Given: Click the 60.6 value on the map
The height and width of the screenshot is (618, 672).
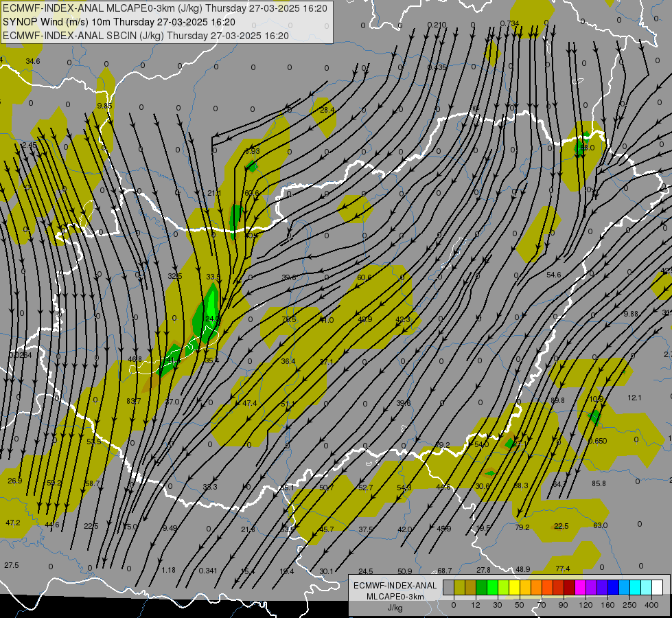Looking at the screenshot, I should pos(364,277).
